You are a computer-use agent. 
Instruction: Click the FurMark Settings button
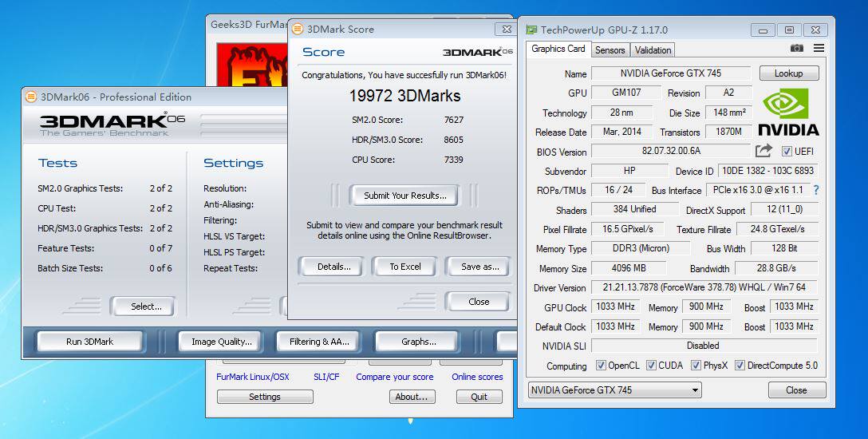click(265, 397)
